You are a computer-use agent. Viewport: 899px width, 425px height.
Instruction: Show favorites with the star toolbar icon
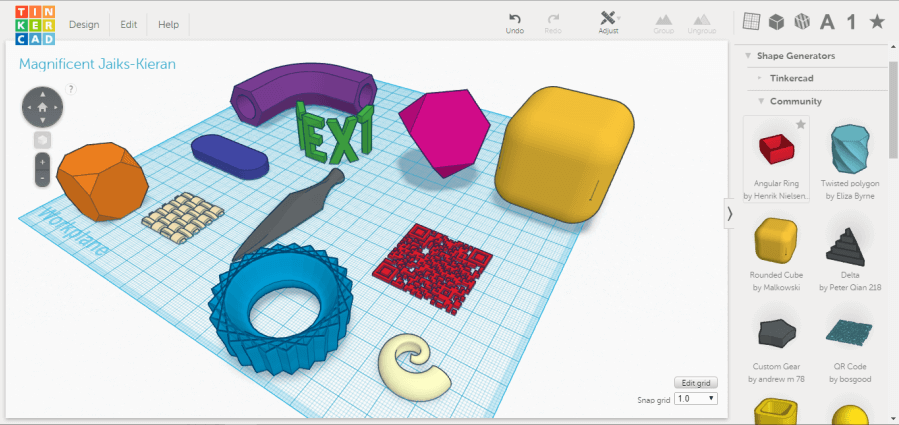tap(877, 22)
